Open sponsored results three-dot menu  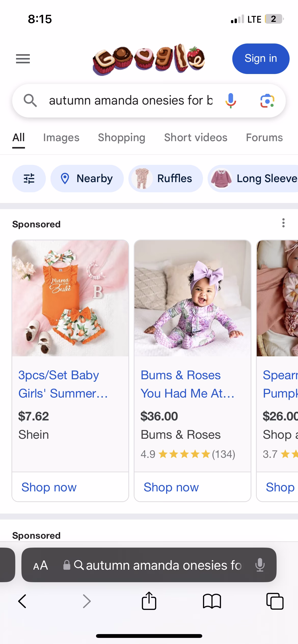[x=283, y=223]
